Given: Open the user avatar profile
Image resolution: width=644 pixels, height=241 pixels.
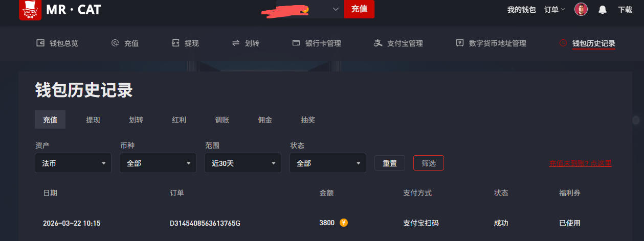Looking at the screenshot, I should coord(581,9).
